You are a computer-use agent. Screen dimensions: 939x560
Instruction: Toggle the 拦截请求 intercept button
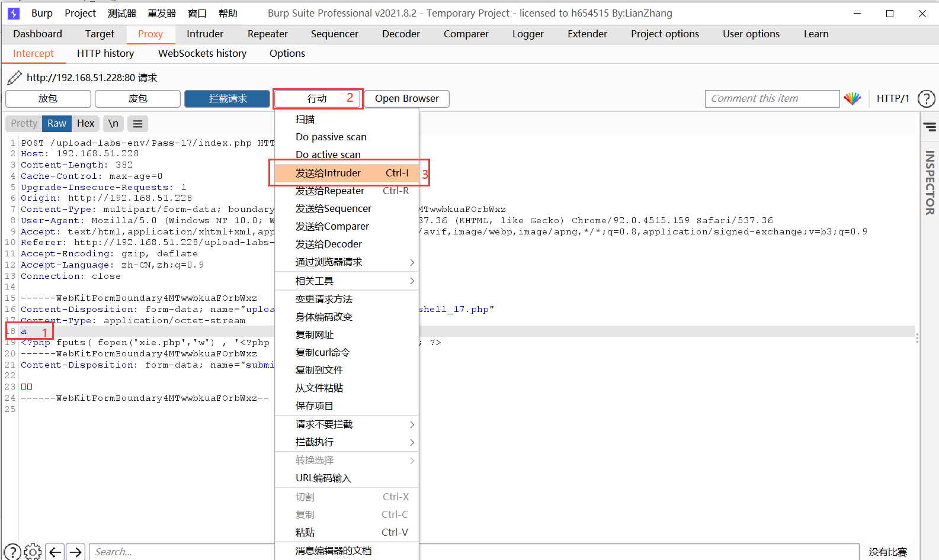click(227, 99)
